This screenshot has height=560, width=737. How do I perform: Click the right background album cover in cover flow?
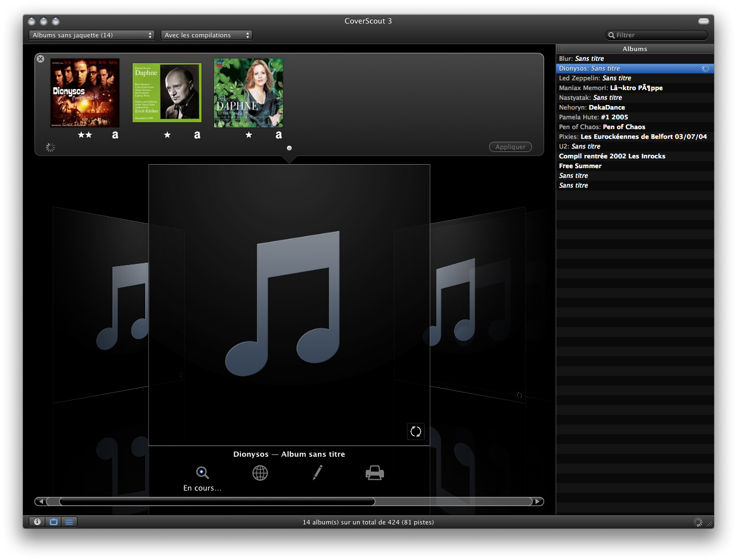478,304
